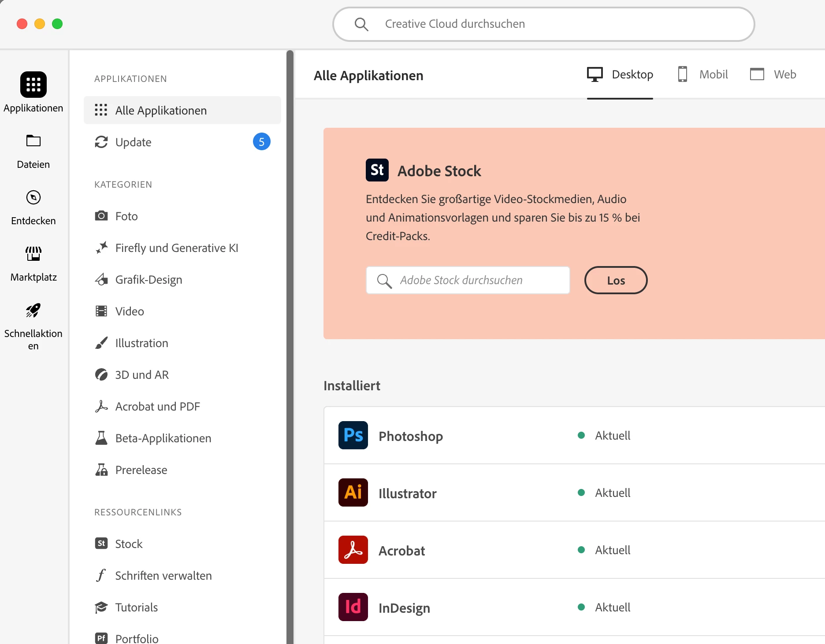Click the desktop monitor icon in the tabs

[595, 74]
